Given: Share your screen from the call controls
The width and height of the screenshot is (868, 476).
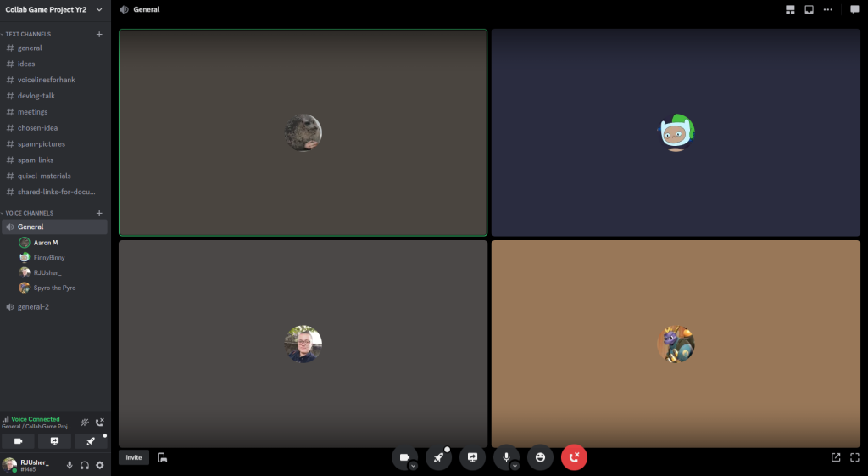Looking at the screenshot, I should [x=472, y=457].
